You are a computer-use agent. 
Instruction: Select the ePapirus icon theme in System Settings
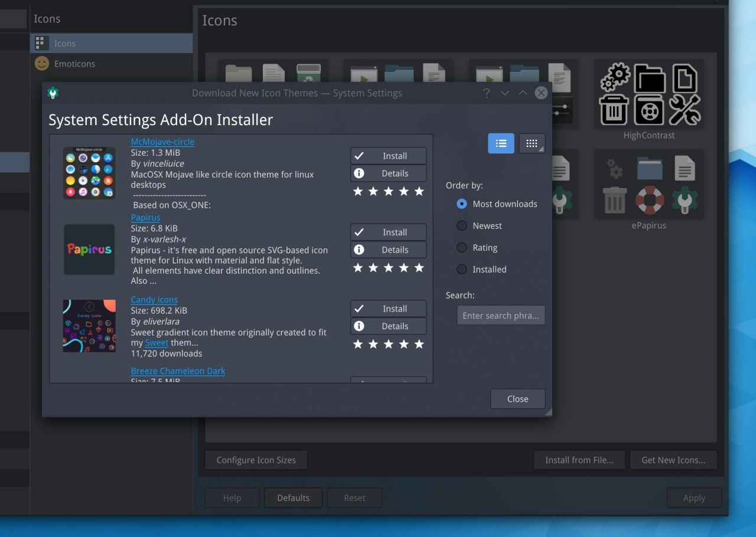point(649,191)
